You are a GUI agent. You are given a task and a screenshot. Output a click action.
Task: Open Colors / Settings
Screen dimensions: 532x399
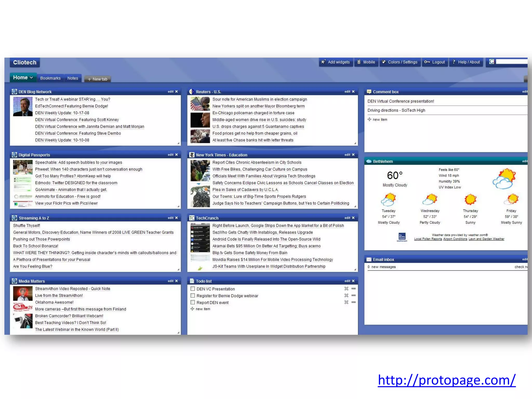click(400, 62)
